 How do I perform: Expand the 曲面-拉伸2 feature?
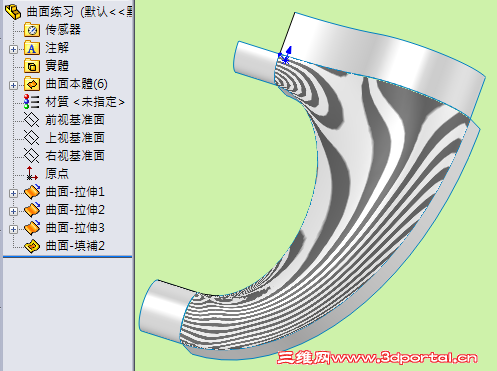(13, 211)
